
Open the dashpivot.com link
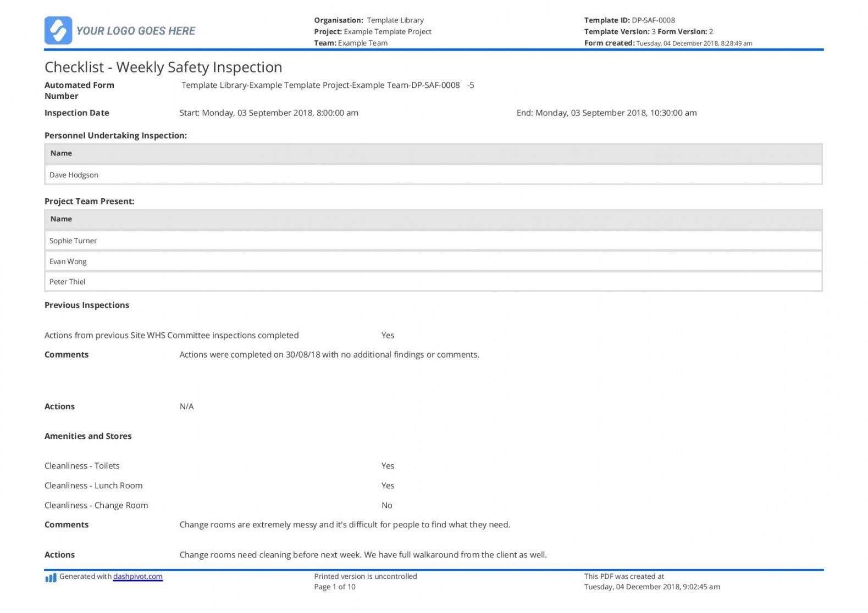pos(137,576)
